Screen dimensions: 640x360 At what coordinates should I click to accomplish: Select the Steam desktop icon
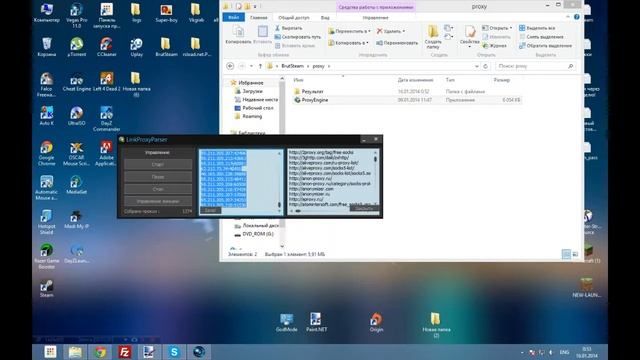47,288
